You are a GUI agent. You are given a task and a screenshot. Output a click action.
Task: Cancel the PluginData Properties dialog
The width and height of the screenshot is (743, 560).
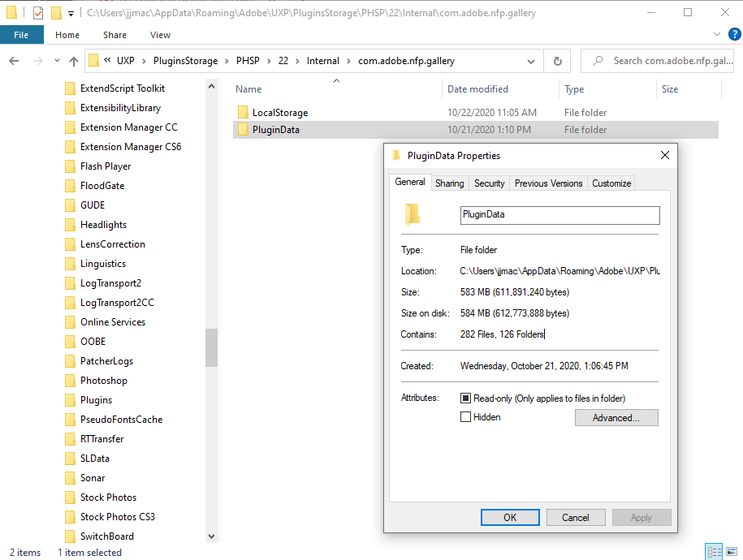(575, 517)
